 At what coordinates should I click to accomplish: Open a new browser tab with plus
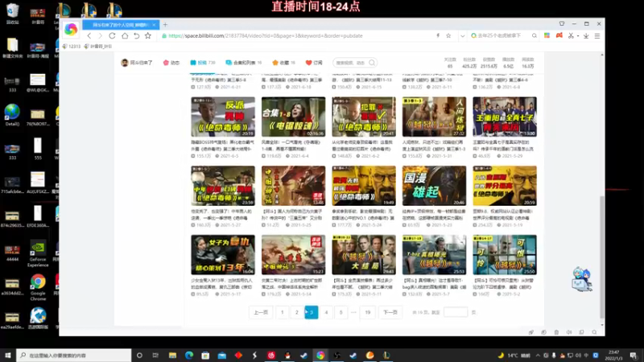tap(165, 25)
